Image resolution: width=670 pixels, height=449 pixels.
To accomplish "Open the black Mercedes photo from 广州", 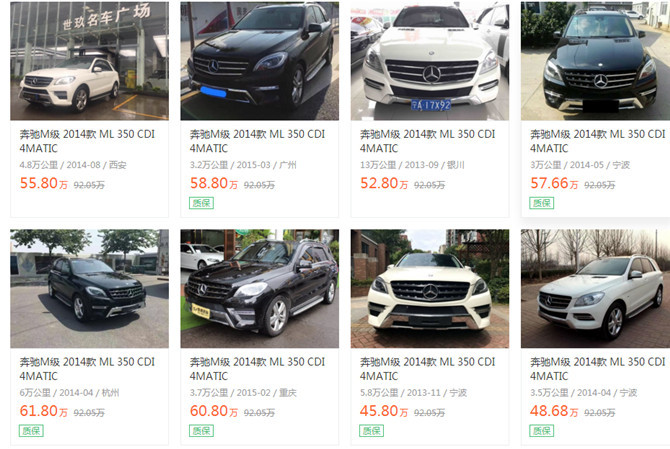I will pos(259,61).
